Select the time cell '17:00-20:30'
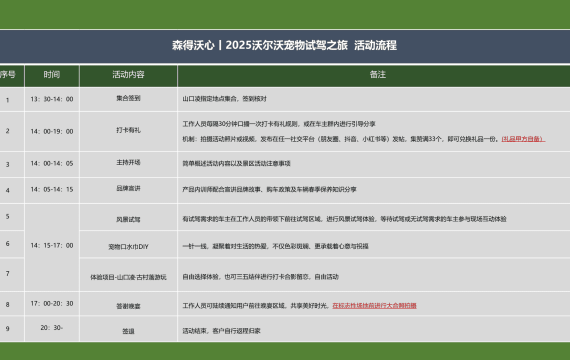Image resolution: width=570 pixels, height=360 pixels. [52, 303]
